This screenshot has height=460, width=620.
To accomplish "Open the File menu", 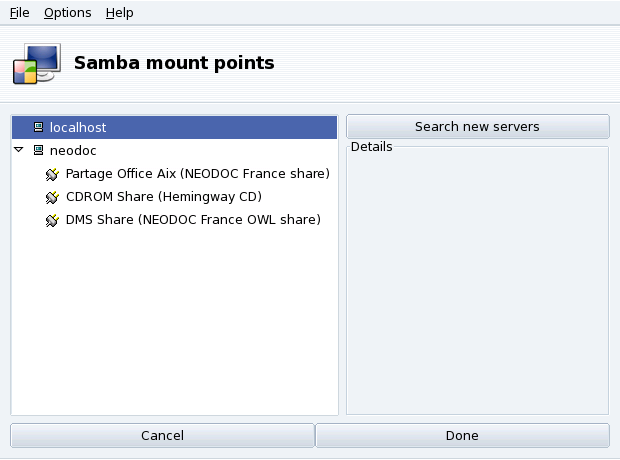I will (x=19, y=13).
